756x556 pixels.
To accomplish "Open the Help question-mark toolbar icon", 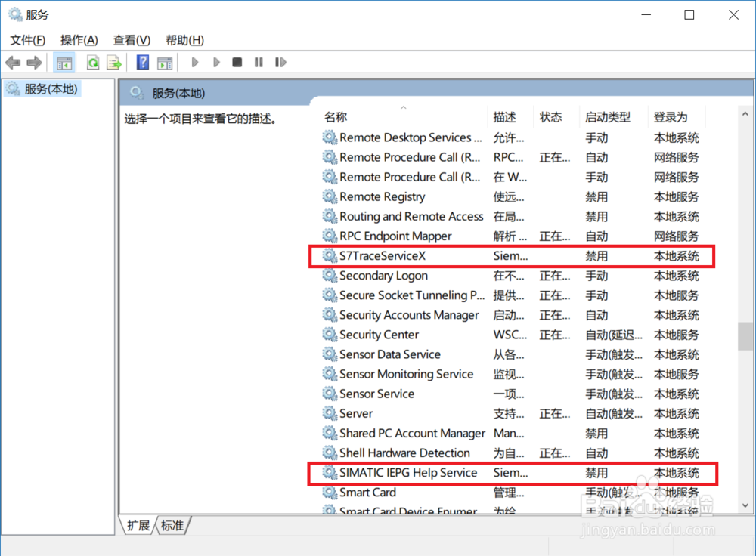I will pos(143,62).
